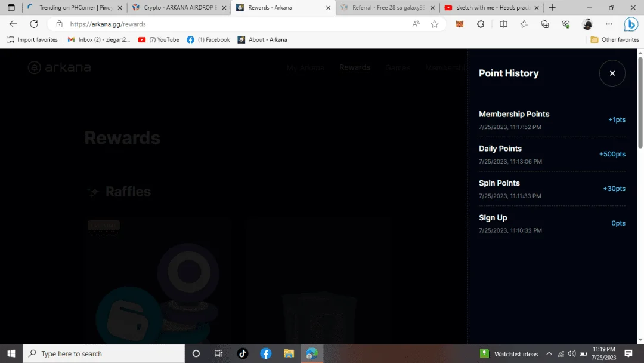Image resolution: width=644 pixels, height=363 pixels.
Task: Click the taskbar search box
Action: [104, 353]
